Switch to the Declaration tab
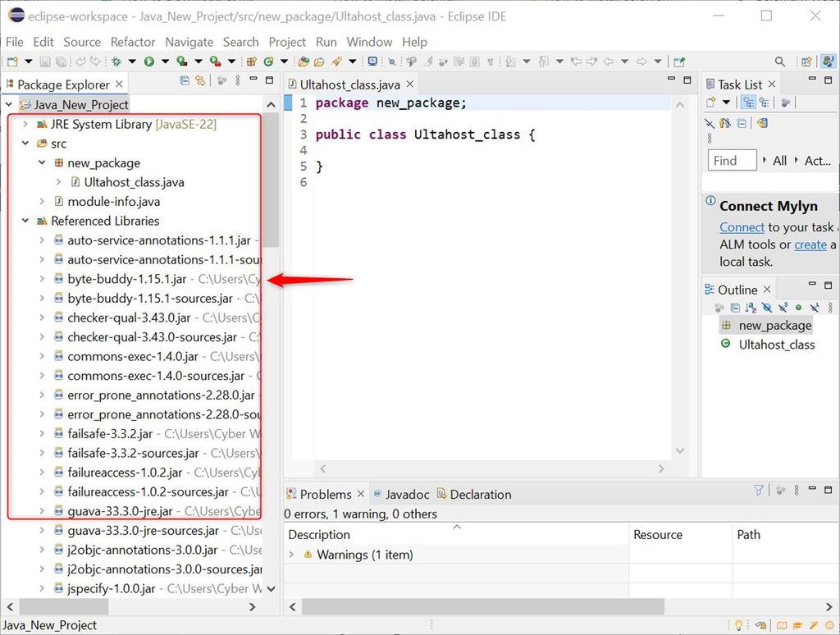The height and width of the screenshot is (635, 840). point(474,494)
